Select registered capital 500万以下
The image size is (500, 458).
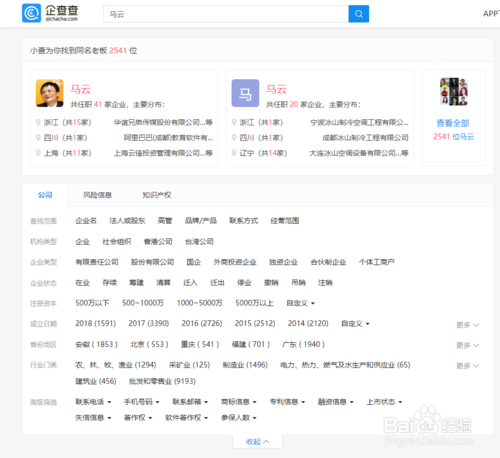click(x=92, y=303)
